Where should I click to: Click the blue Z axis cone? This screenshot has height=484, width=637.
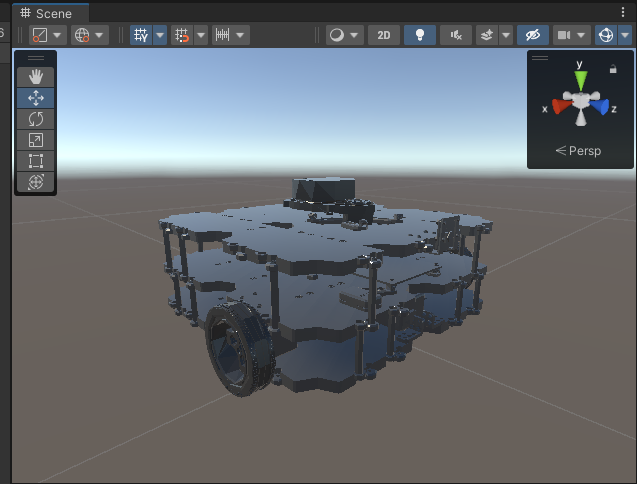(600, 106)
